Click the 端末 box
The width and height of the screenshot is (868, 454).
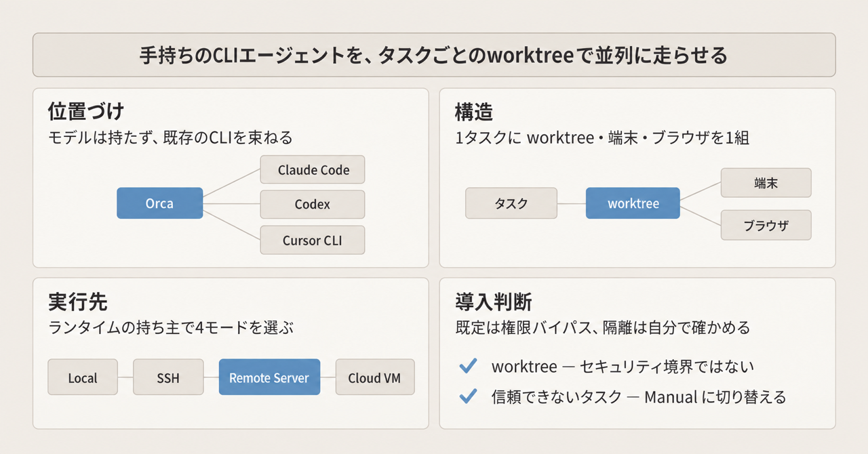(x=766, y=183)
